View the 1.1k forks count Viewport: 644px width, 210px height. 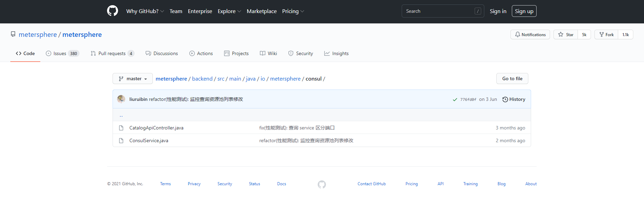coord(625,34)
